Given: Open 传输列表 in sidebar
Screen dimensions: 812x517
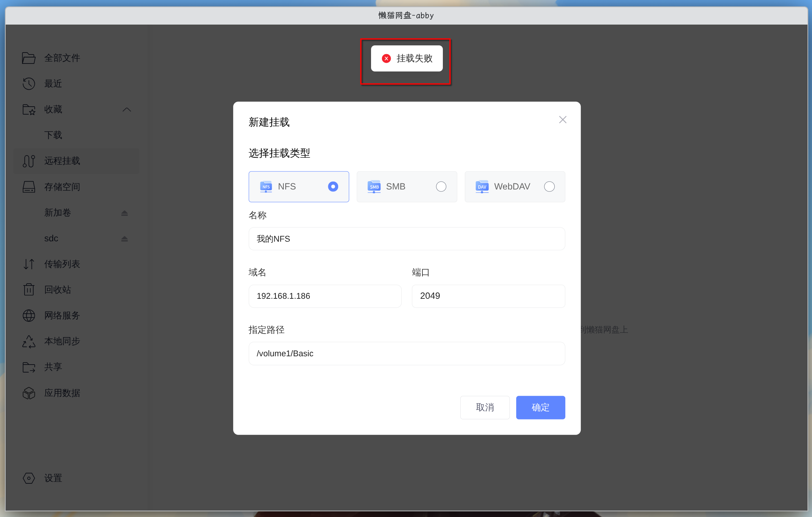Looking at the screenshot, I should coord(77,264).
